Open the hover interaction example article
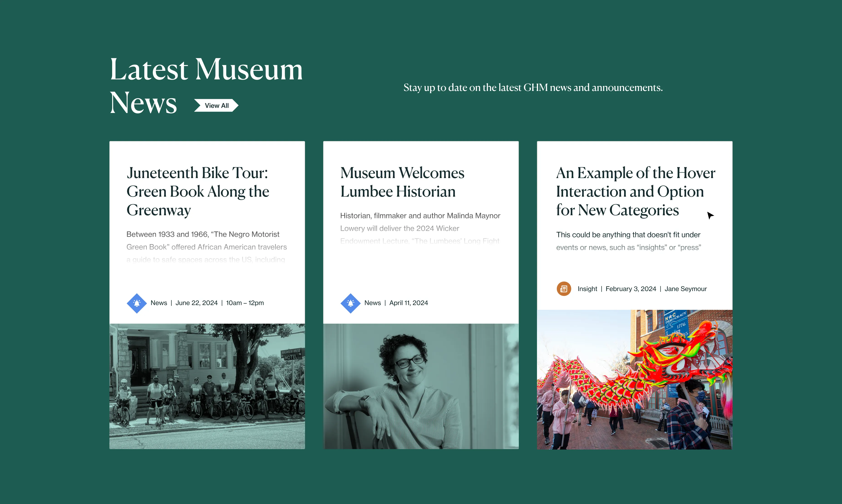Screen dimensions: 842x504 click(x=635, y=191)
